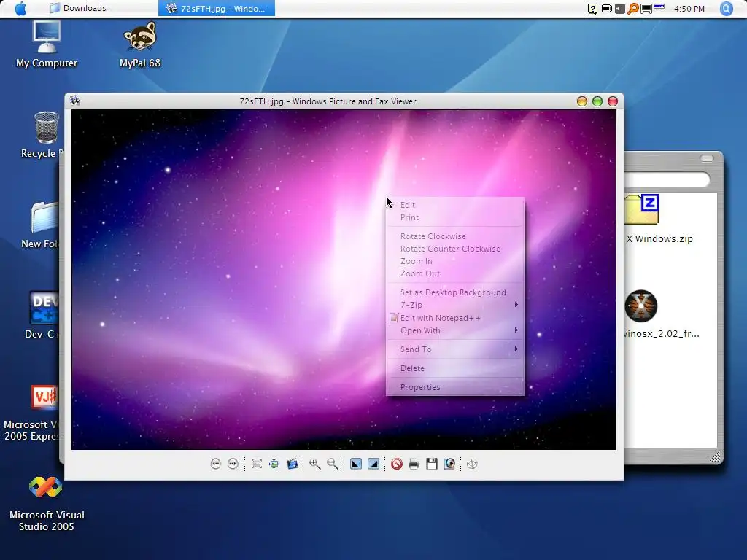Go to the next image in viewer toolbar

click(233, 464)
